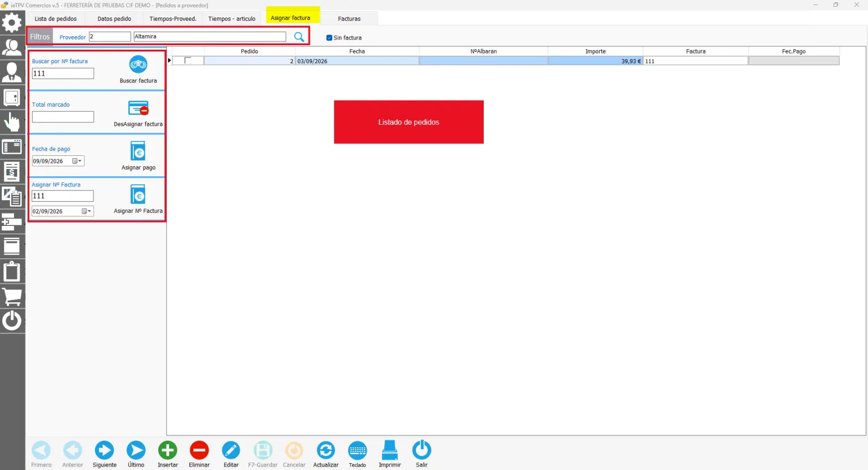Open the shopping cart icon in sidebar
The width and height of the screenshot is (868, 470).
(12, 296)
